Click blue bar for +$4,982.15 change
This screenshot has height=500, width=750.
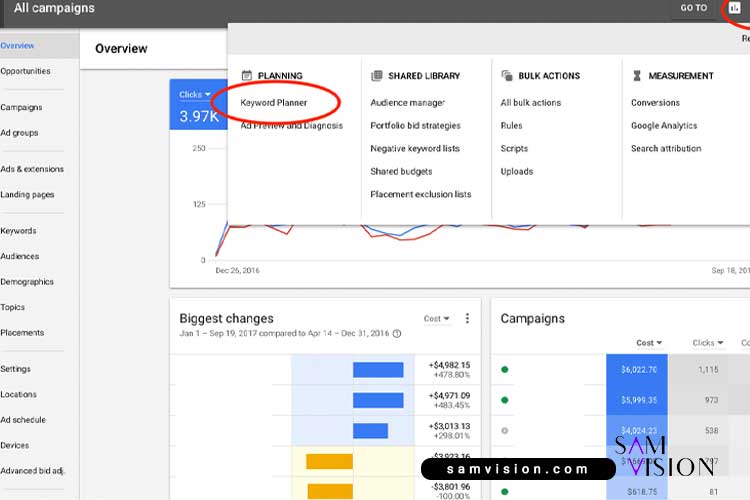(378, 370)
